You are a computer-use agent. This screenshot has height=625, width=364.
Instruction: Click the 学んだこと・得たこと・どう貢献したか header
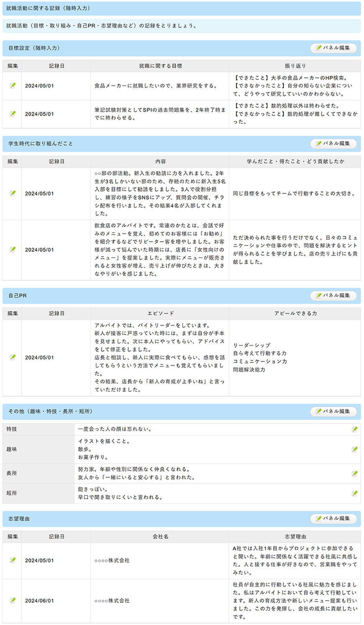(295, 161)
